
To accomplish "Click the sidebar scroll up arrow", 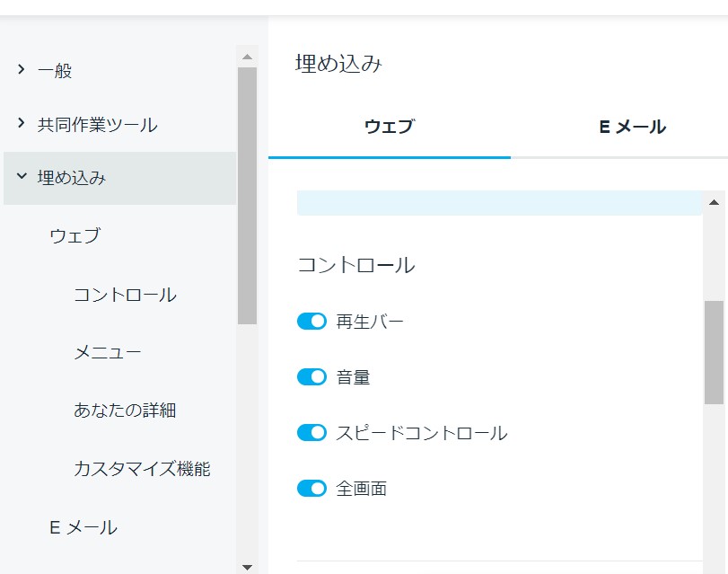I will (x=248, y=57).
